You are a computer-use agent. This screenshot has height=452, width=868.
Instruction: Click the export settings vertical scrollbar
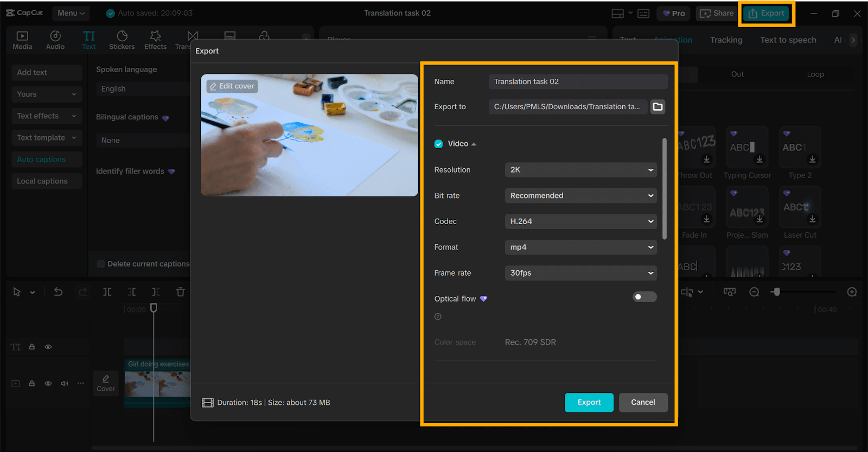coord(665,188)
